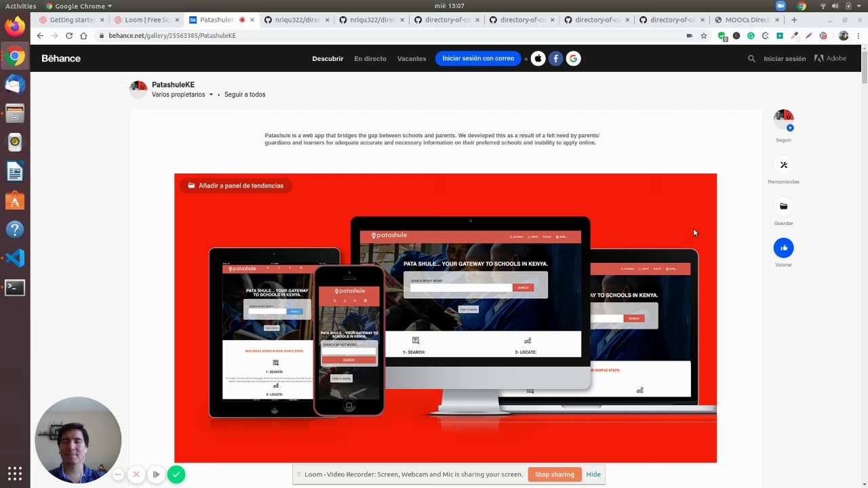This screenshot has height=488, width=868.
Task: Open the Descubrir navigation item
Action: [x=328, y=58]
